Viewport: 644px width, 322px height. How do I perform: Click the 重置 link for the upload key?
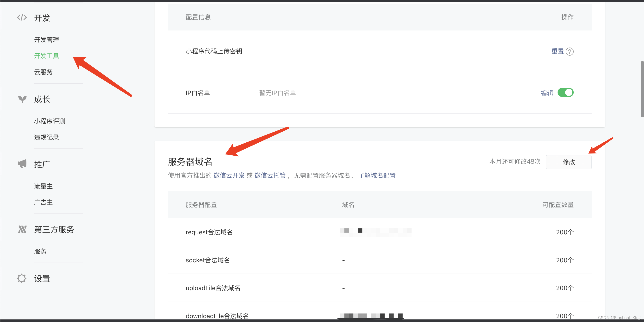(x=558, y=51)
